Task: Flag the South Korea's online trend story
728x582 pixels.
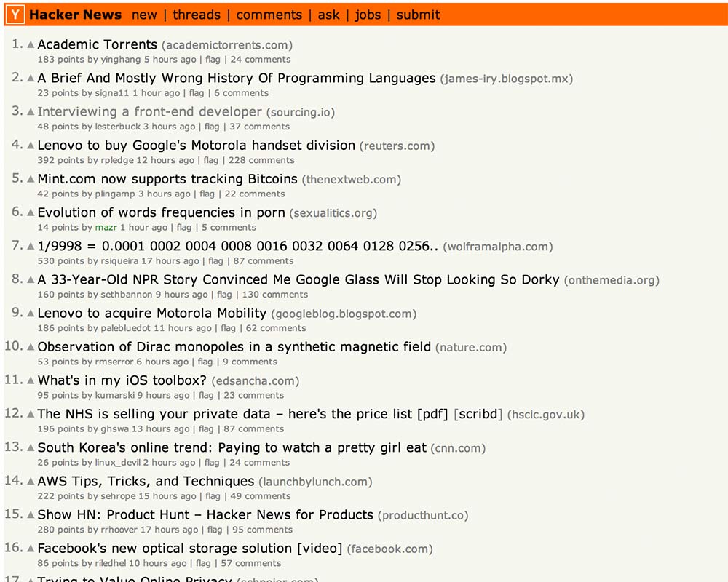Action: (x=212, y=462)
